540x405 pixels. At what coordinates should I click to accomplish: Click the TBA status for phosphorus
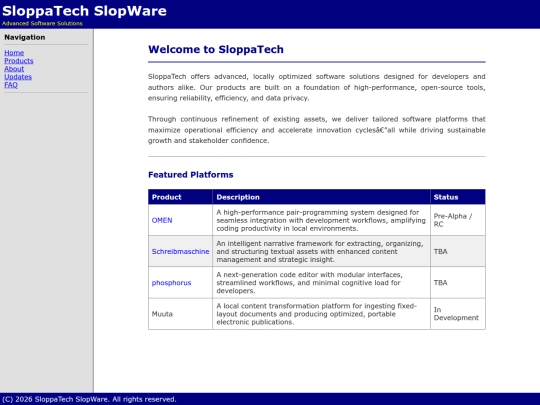458,283
